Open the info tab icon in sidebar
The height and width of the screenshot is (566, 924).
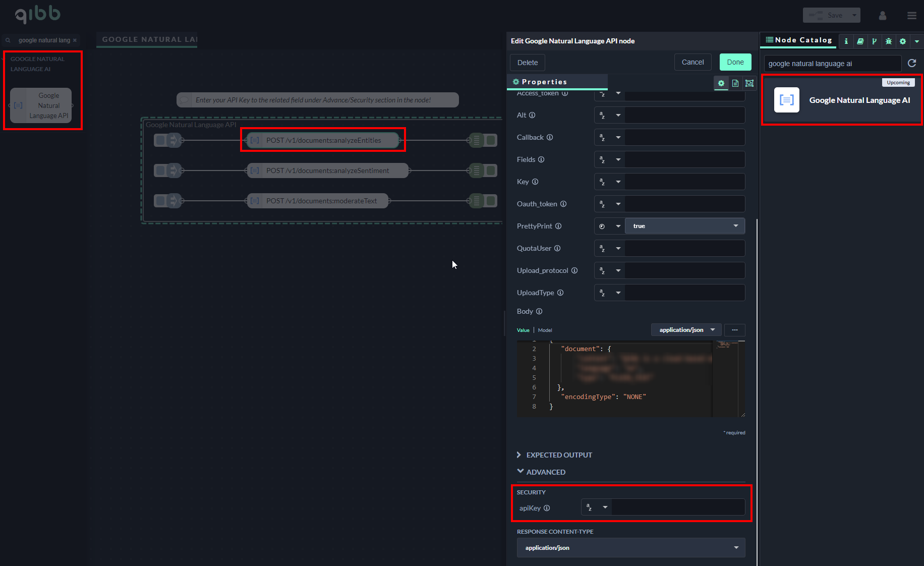tap(846, 41)
